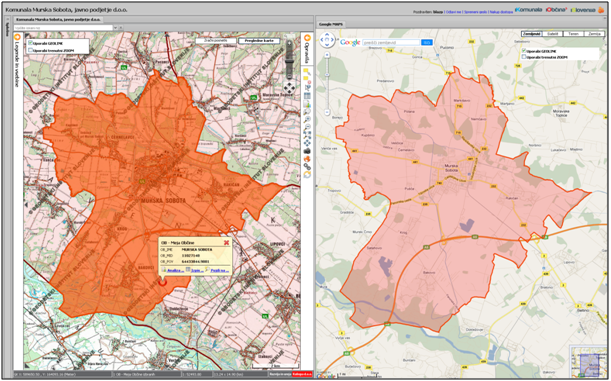
Task: Click MURSKA SOBOTA value in popup
Action: 197,249
